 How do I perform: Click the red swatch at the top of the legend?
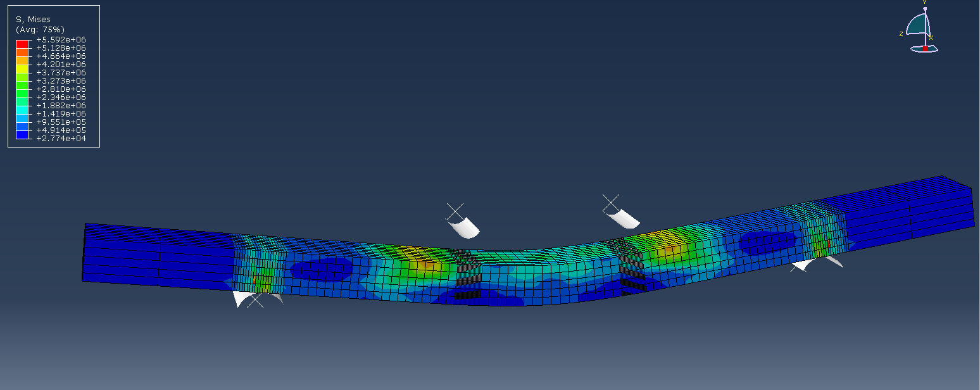(22, 44)
